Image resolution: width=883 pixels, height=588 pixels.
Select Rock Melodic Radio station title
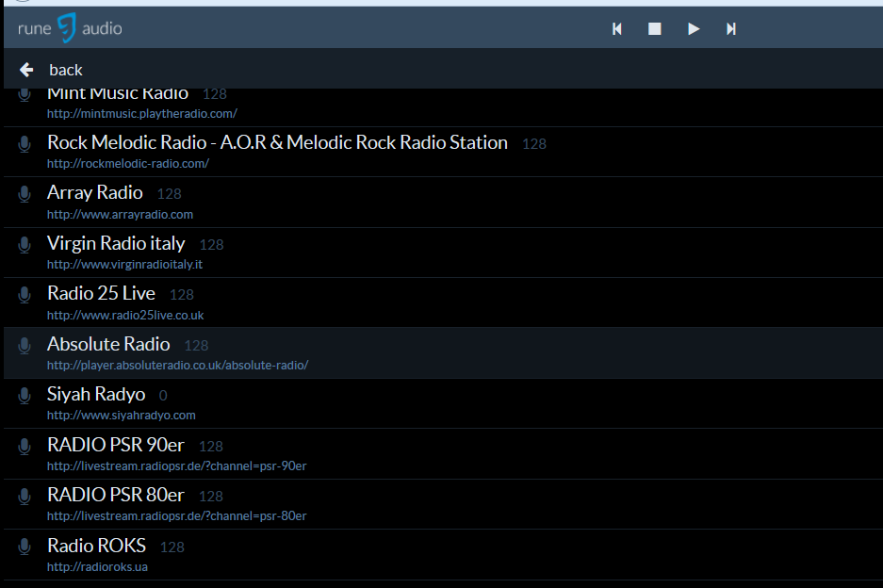pos(278,142)
